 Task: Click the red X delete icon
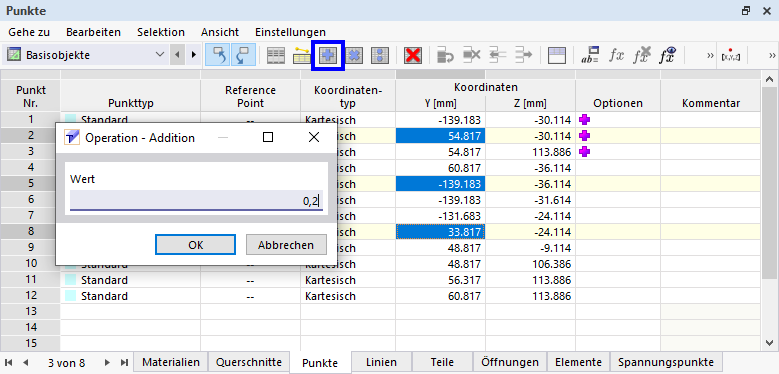412,55
